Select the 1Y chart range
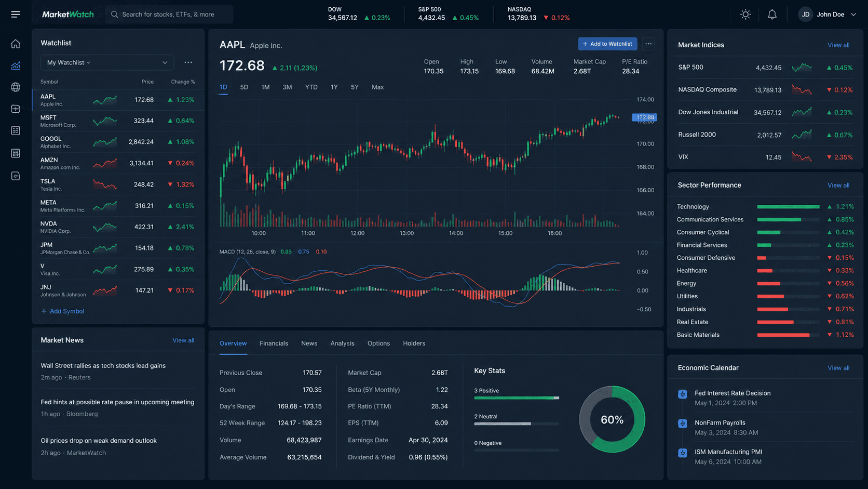This screenshot has width=868, height=489. click(x=334, y=87)
